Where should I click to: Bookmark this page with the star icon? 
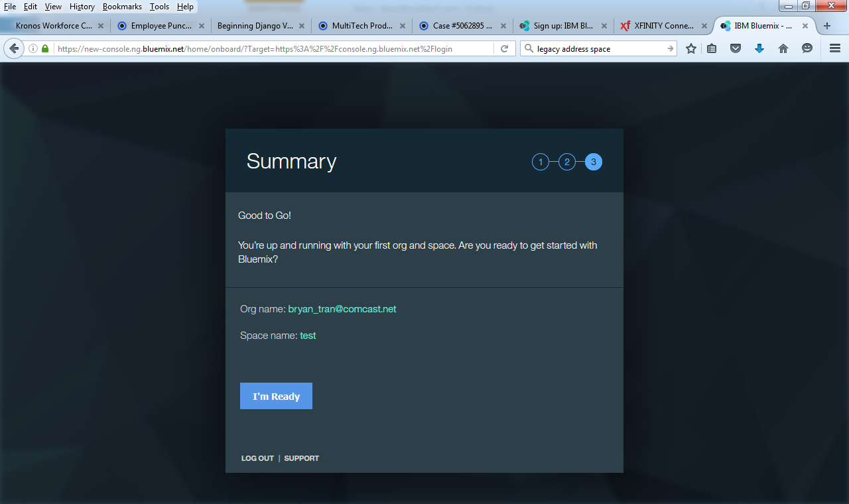pyautogui.click(x=691, y=48)
